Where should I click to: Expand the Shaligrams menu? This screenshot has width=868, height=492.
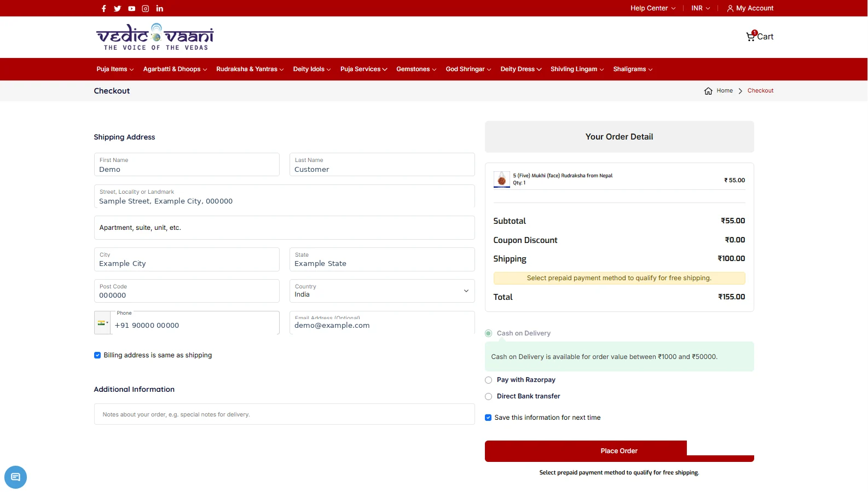633,69
